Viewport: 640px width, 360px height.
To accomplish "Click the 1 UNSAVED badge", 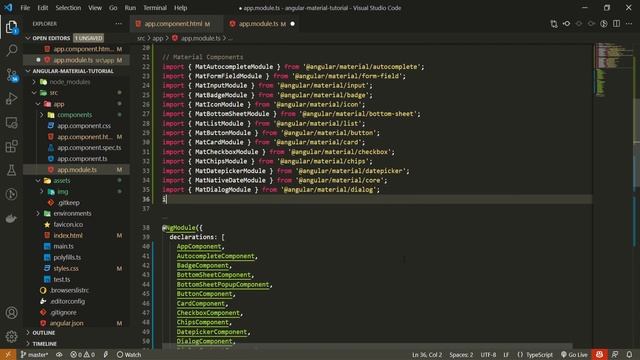I will point(88,38).
